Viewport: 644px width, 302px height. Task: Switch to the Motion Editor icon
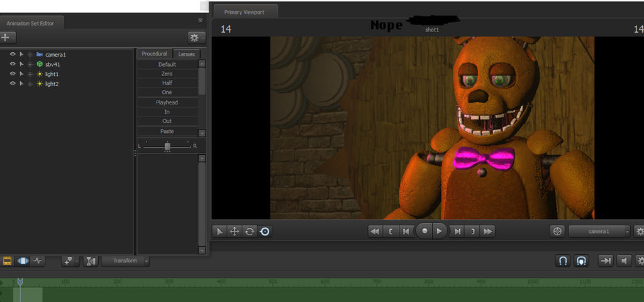[23, 260]
